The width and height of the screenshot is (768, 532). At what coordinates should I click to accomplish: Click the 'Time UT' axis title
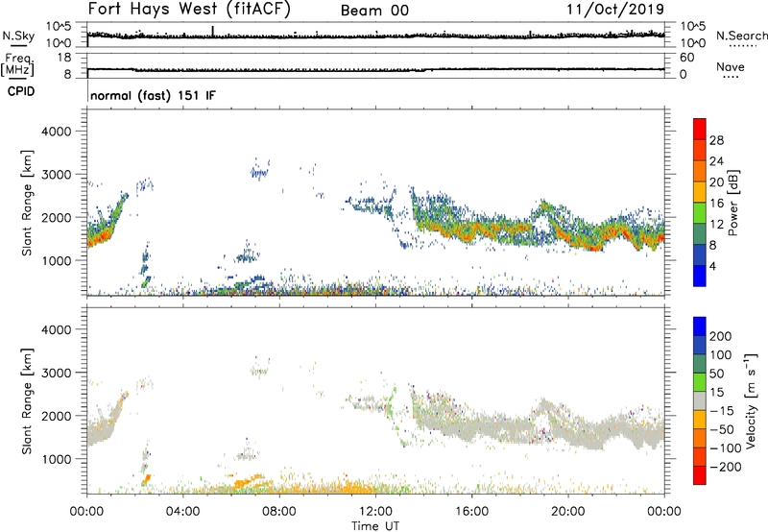[375, 526]
